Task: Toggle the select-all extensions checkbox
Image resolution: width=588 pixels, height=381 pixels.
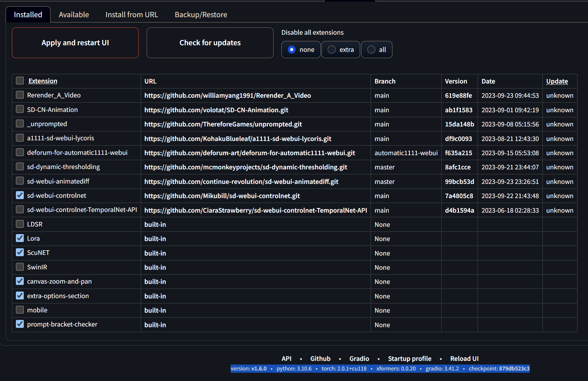Action: click(x=19, y=81)
